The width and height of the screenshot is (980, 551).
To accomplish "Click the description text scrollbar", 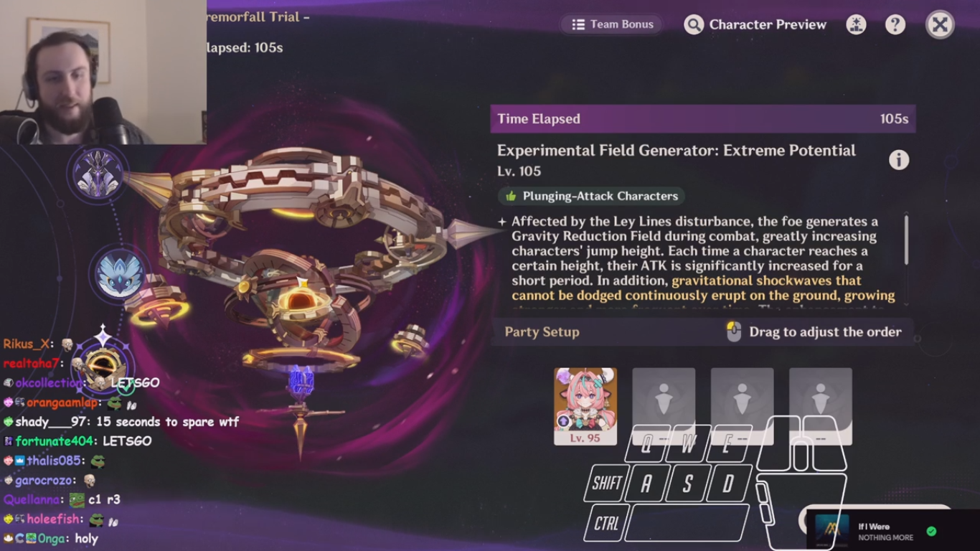I will pos(907,240).
